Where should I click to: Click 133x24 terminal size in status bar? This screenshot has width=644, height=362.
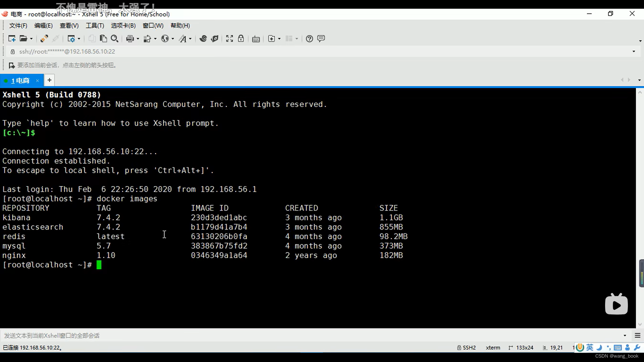pos(521,348)
